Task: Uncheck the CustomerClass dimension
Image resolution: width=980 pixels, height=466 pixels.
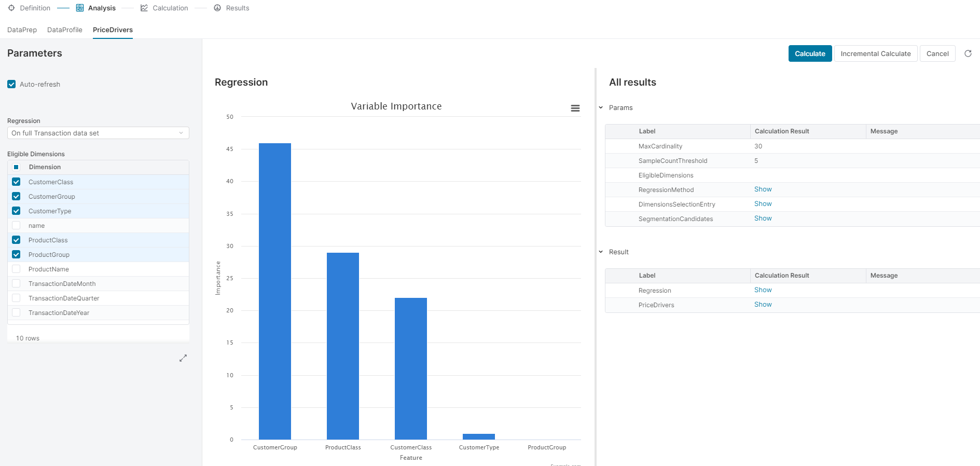Action: pos(16,182)
